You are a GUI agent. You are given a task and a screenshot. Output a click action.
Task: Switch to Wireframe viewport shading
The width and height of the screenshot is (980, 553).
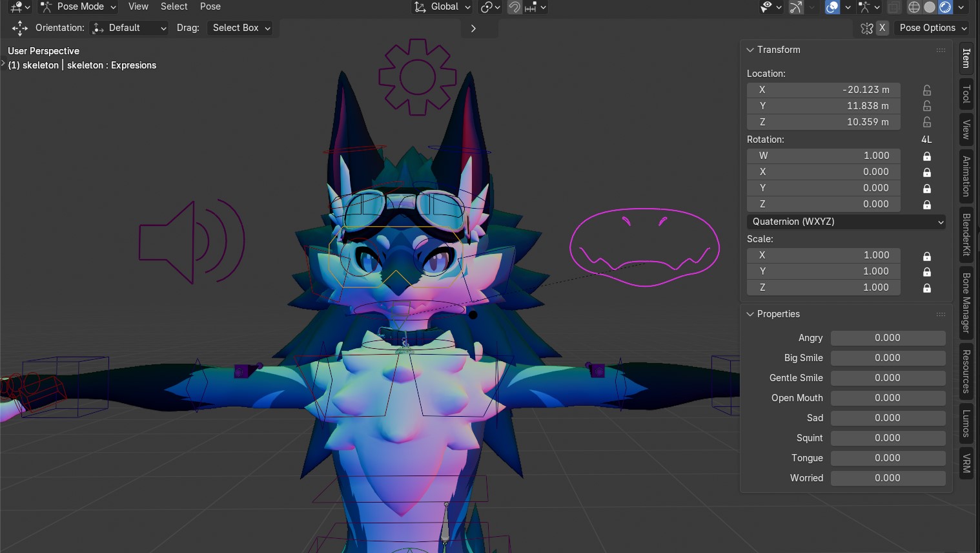pyautogui.click(x=913, y=7)
